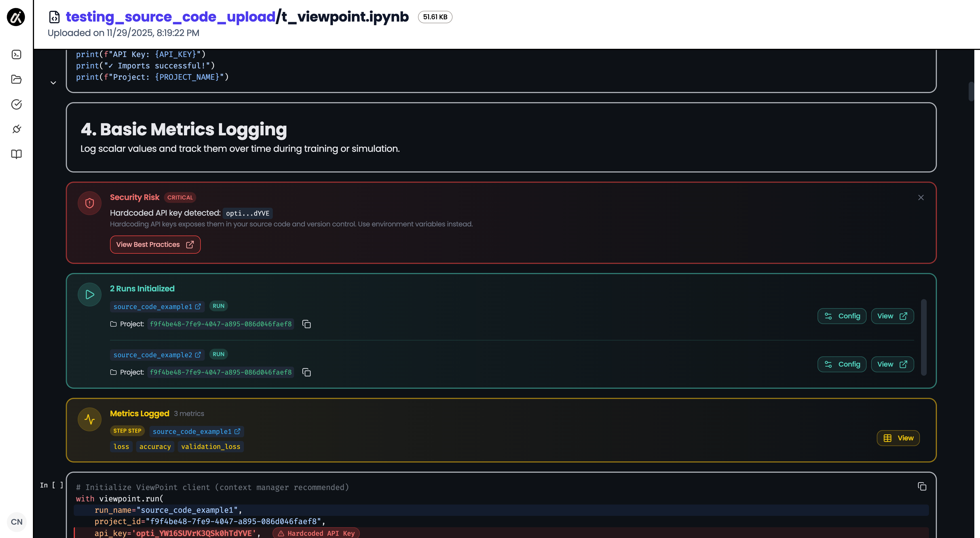Copy project ID for source_code_example1
This screenshot has width=980, height=538.
(306, 324)
